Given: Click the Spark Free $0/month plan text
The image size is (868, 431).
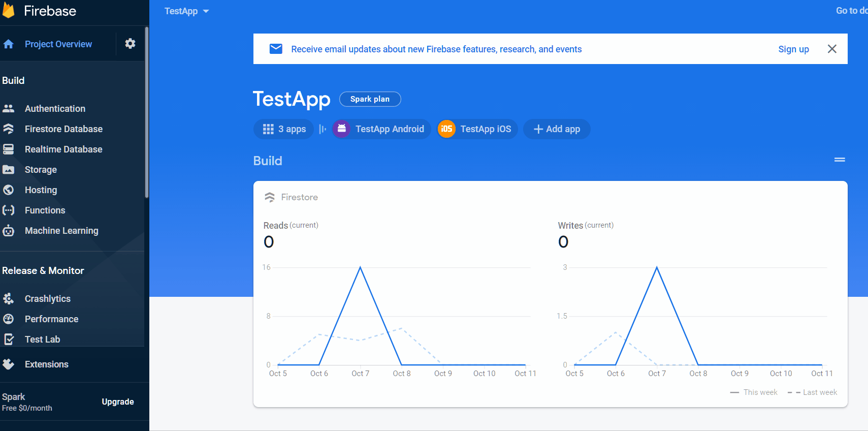Looking at the screenshot, I should (27, 402).
